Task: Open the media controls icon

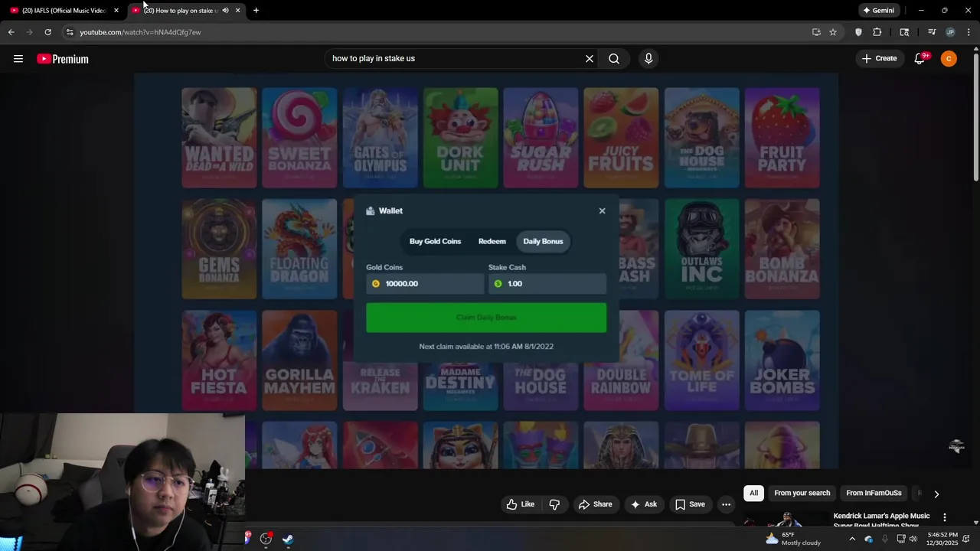Action: point(932,32)
